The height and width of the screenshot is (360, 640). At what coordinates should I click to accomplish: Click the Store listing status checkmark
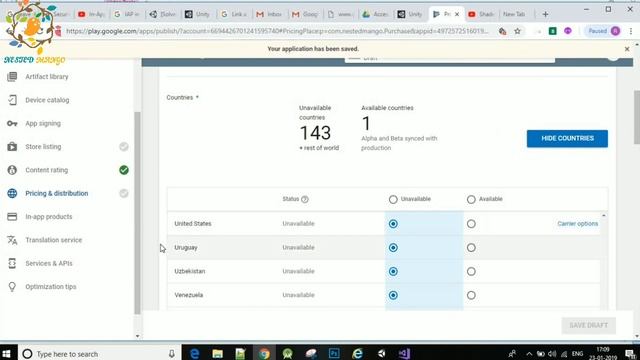124,147
